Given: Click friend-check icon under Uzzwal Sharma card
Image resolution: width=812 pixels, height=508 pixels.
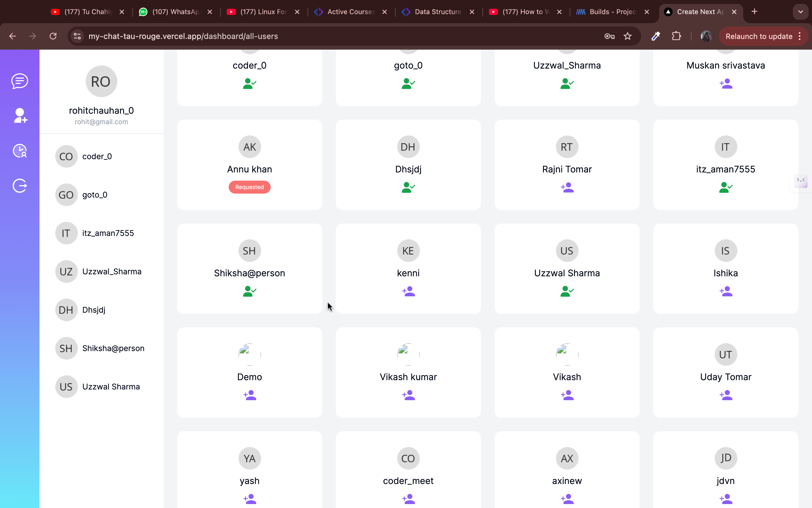Looking at the screenshot, I should (567, 291).
